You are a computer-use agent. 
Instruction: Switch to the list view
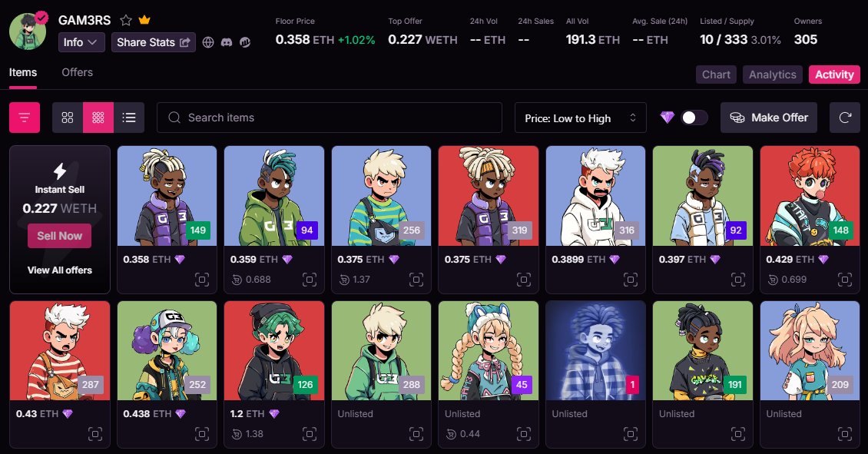coord(129,118)
